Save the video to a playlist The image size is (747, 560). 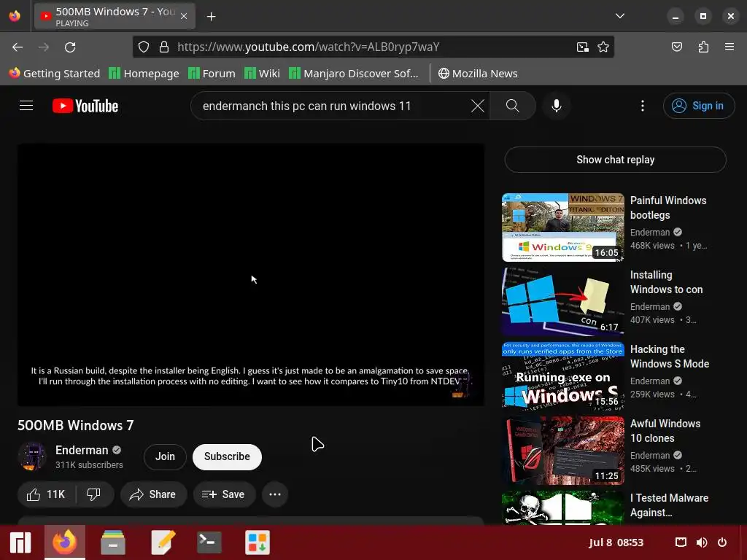(x=223, y=494)
